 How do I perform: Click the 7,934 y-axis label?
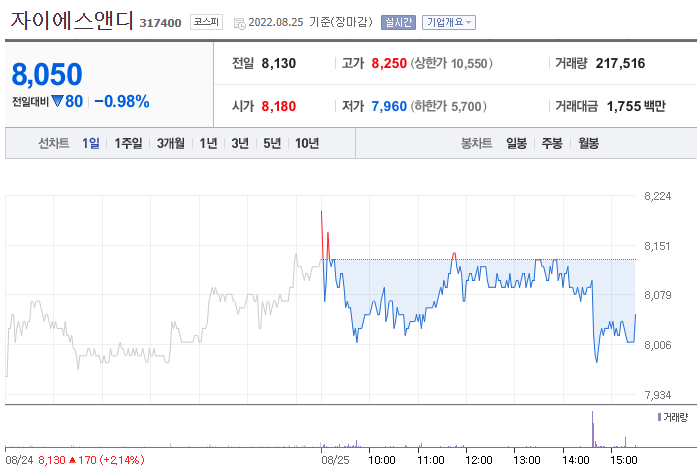click(x=657, y=395)
